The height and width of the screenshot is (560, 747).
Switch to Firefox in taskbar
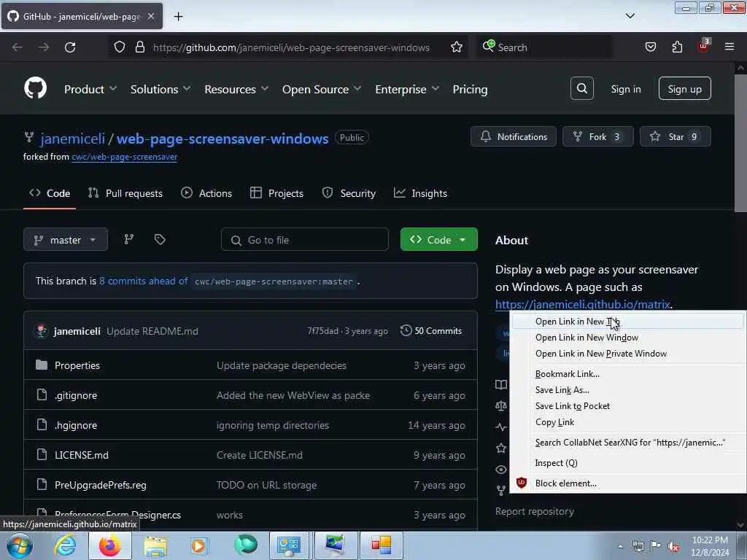(110, 545)
